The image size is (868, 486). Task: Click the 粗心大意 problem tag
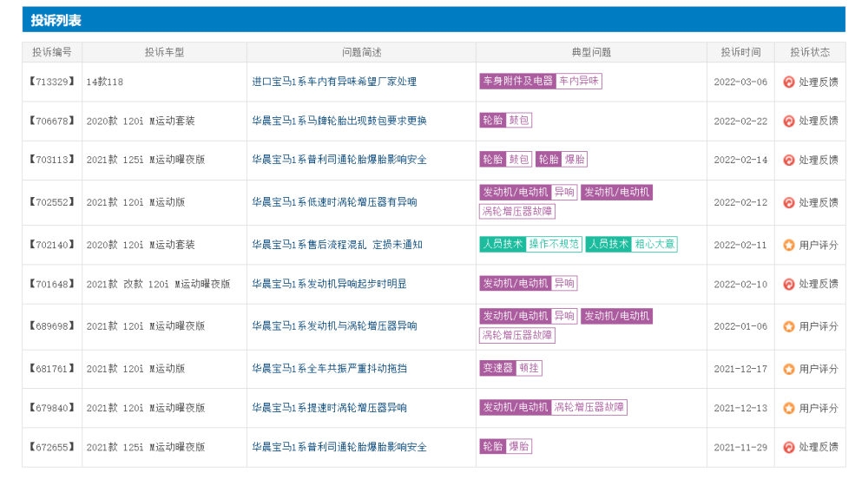point(654,244)
